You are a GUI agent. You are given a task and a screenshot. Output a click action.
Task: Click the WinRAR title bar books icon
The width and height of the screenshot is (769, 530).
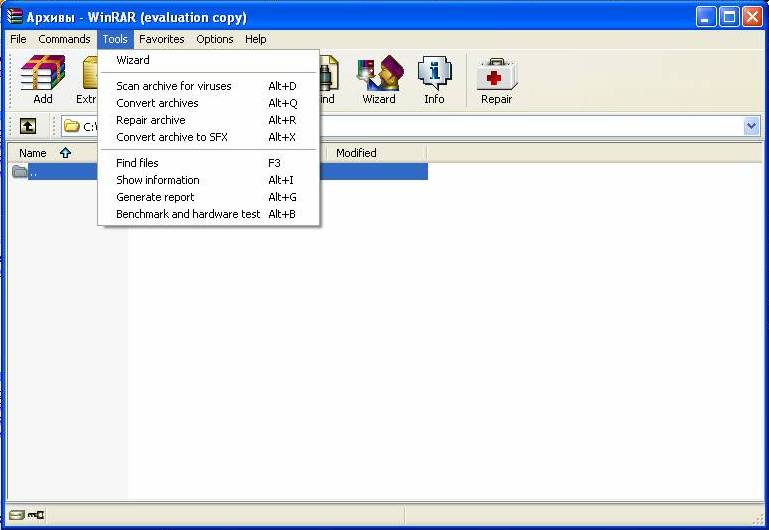pos(15,17)
